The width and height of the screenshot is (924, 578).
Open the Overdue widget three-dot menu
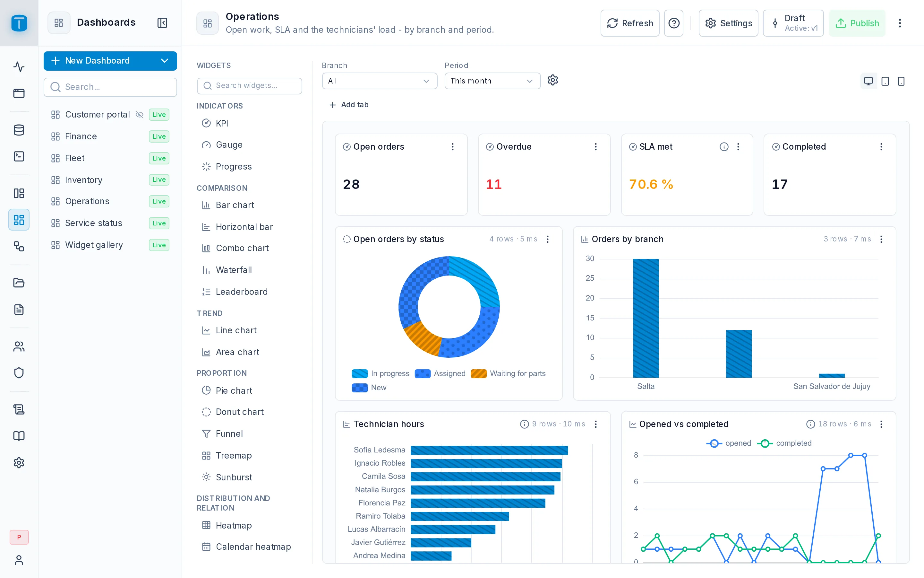click(x=596, y=147)
